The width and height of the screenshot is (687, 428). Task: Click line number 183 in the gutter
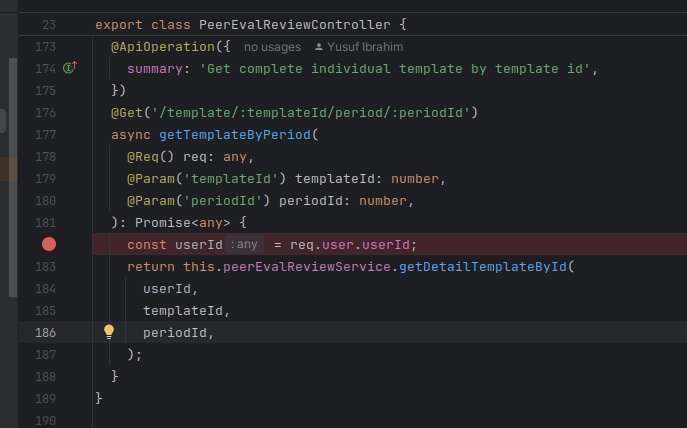[x=46, y=267]
